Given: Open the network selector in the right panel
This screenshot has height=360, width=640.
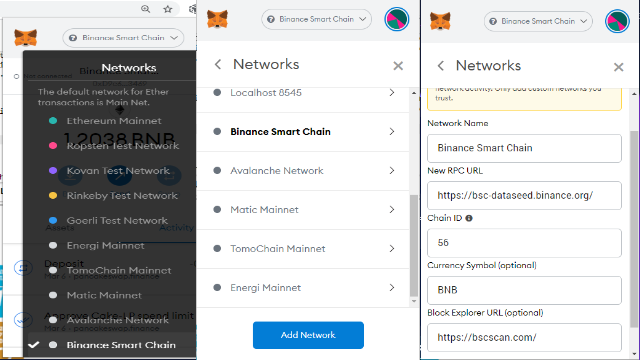Looking at the screenshot, I should (538, 21).
